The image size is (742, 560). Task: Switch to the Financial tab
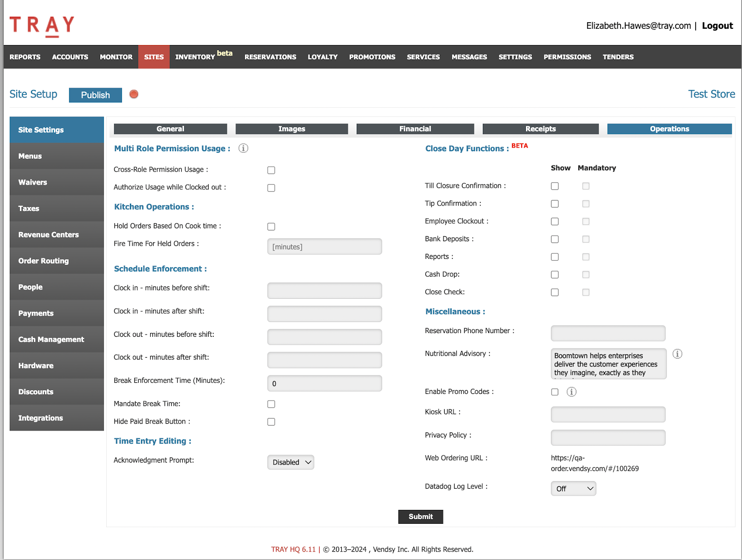[415, 129]
